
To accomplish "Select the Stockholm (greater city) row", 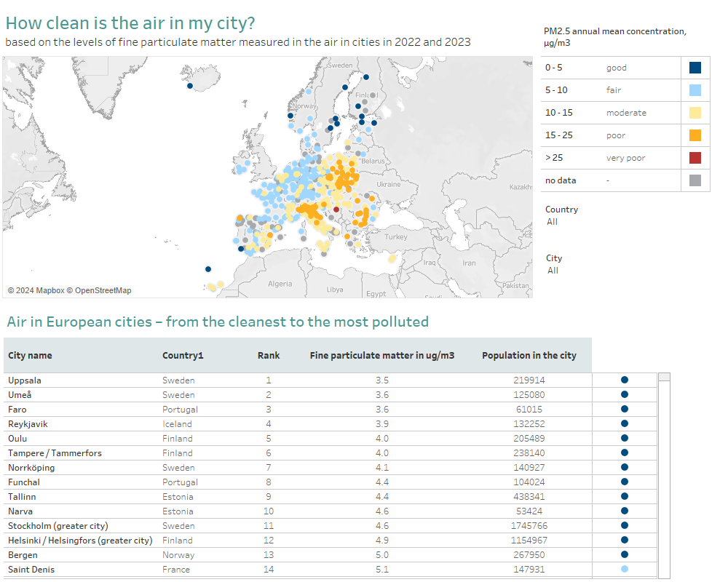I will point(58,525).
